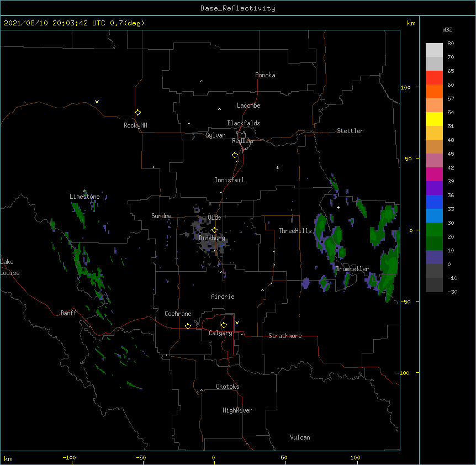This screenshot has height=465, width=476.
Task: Click the white asterisk above Limestone label
Action: click(85, 191)
